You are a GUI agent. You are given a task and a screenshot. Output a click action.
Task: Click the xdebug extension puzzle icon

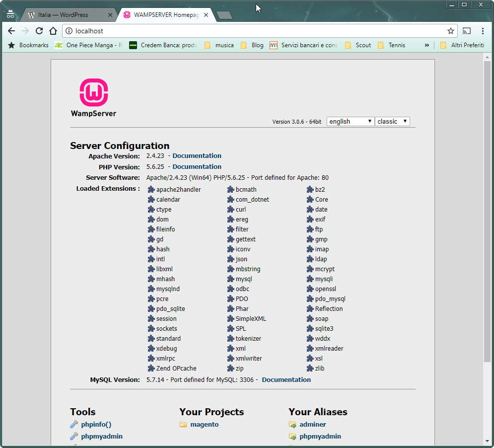point(151,349)
